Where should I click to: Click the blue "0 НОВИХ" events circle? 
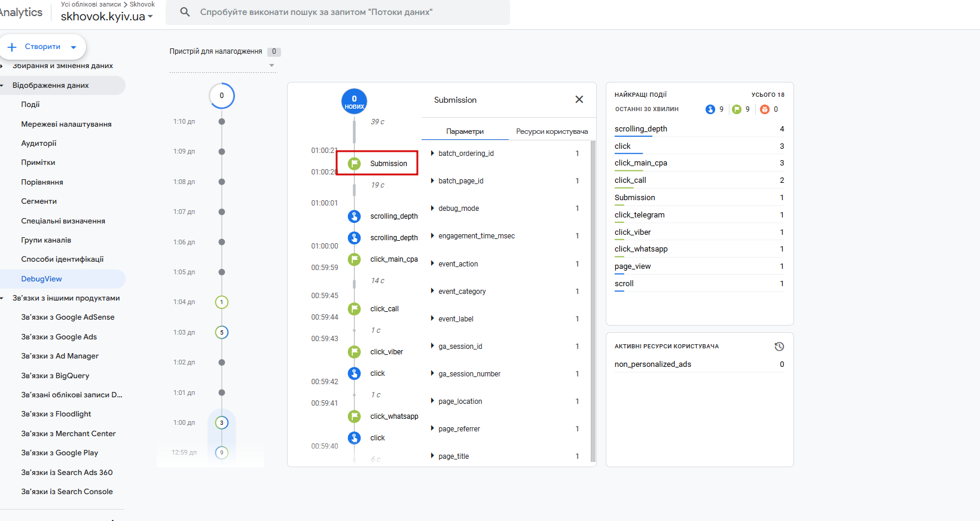[354, 102]
